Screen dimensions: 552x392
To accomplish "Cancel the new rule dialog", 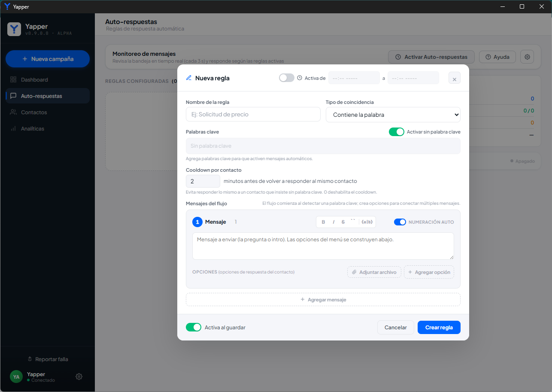I will pyautogui.click(x=395, y=327).
